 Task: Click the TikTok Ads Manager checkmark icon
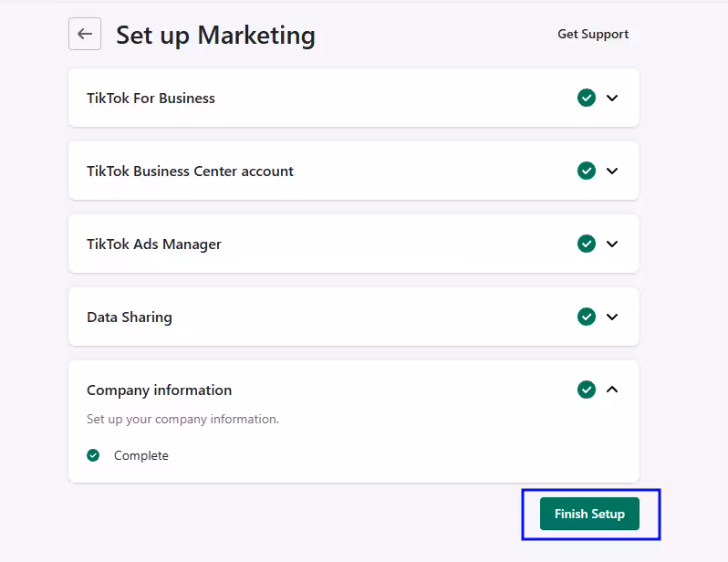click(587, 244)
